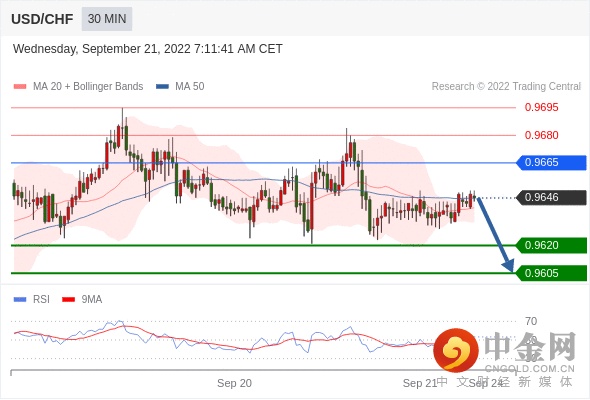Click the green 0.9605 support tag

pos(552,273)
